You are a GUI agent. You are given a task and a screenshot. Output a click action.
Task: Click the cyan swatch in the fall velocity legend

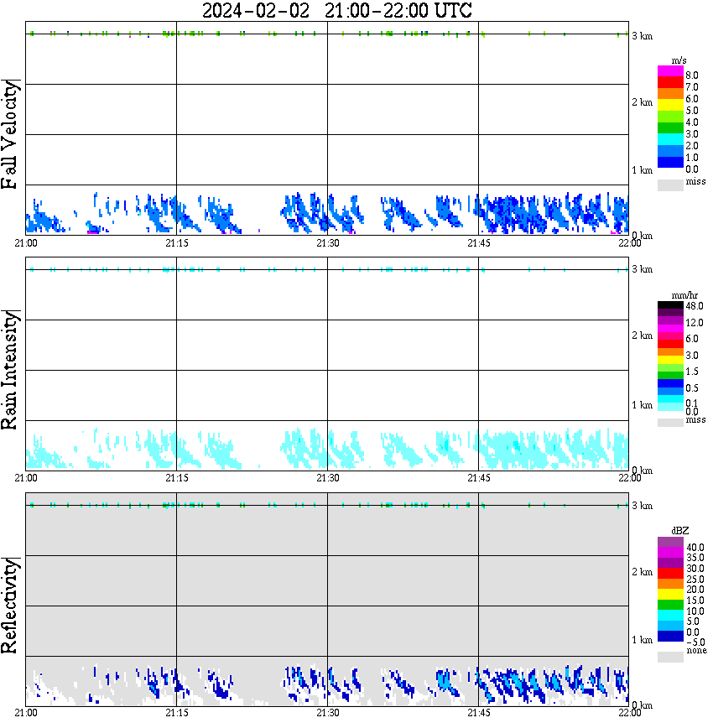(x=670, y=139)
